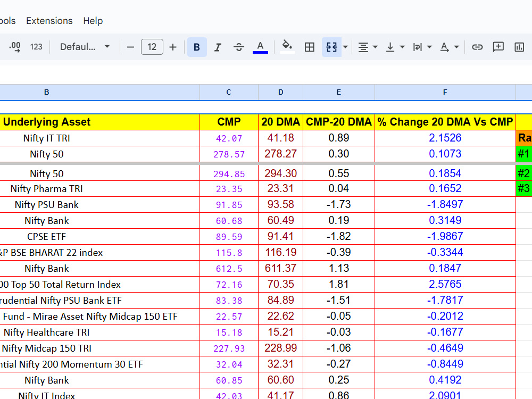This screenshot has height=399, width=532.
Task: Toggle Bold formatting button
Action: pyautogui.click(x=197, y=47)
